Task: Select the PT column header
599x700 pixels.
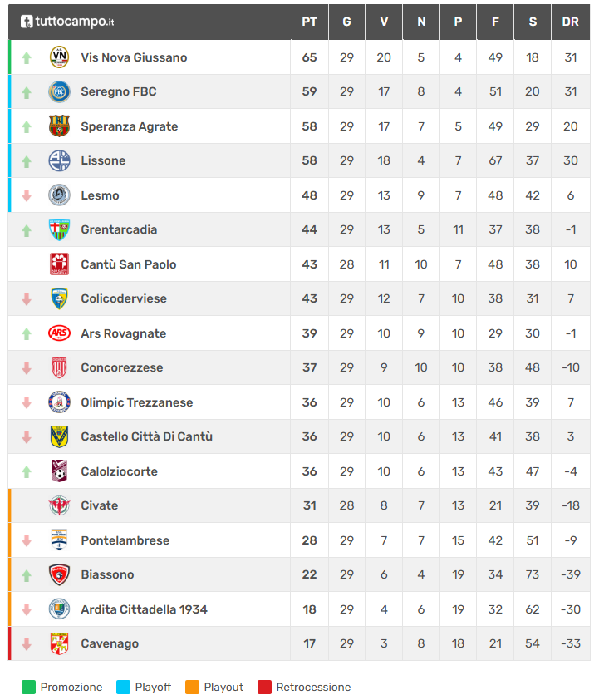Action: (x=309, y=22)
